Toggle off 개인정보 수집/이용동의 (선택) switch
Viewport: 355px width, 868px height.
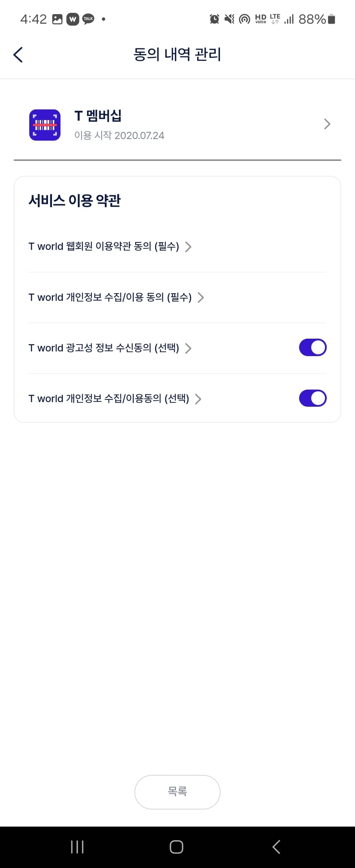[x=313, y=398]
